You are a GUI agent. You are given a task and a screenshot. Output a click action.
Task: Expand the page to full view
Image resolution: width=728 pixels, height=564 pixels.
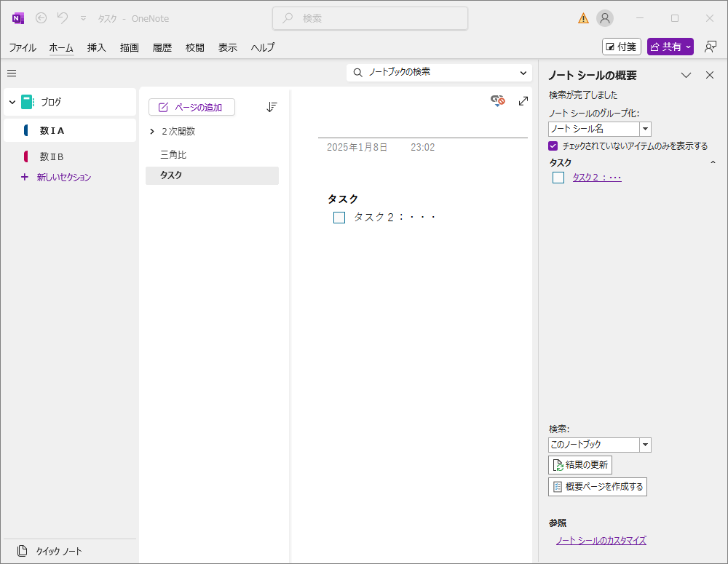click(523, 101)
